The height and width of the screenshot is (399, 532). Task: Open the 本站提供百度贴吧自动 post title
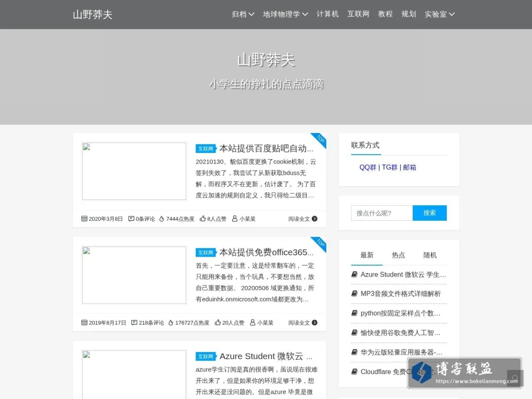(266, 149)
